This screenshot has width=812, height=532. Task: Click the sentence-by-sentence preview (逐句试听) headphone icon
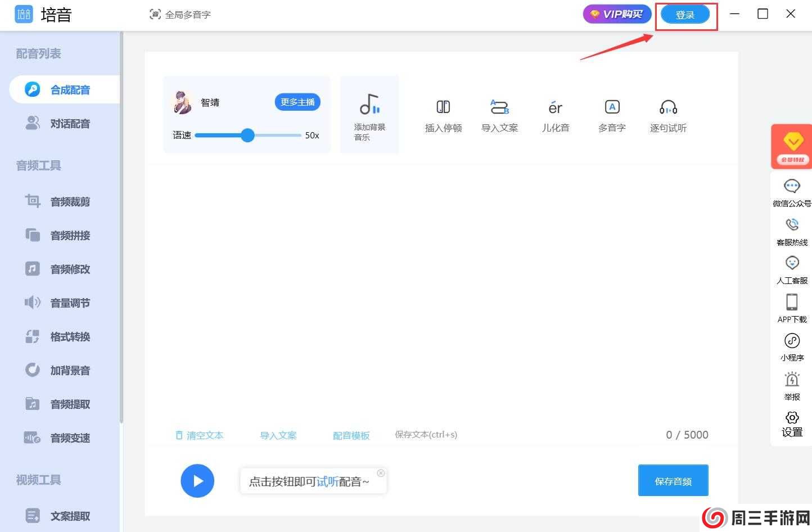[x=668, y=107]
